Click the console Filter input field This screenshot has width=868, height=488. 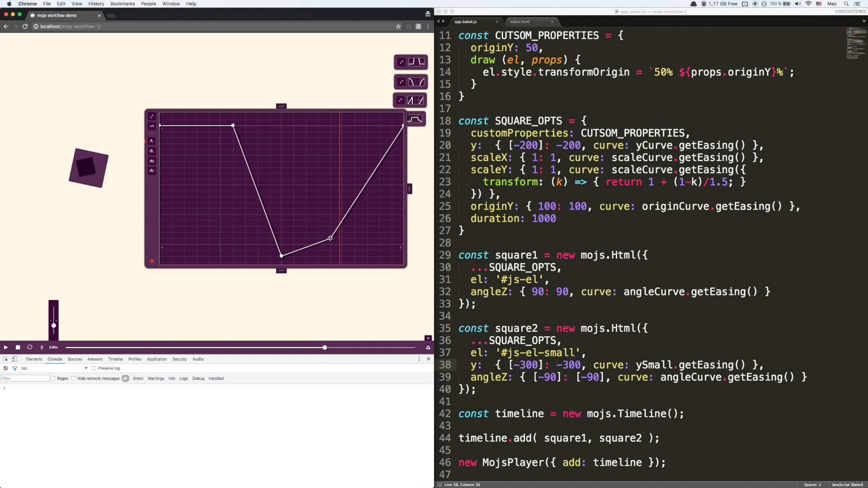tap(25, 379)
